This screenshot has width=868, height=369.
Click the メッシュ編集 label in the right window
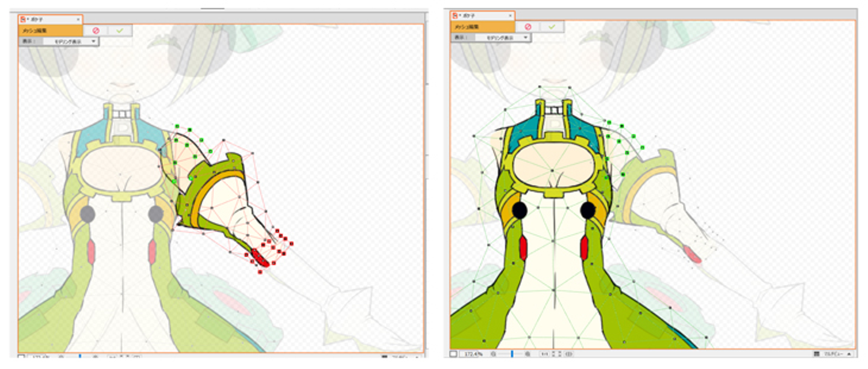(467, 27)
